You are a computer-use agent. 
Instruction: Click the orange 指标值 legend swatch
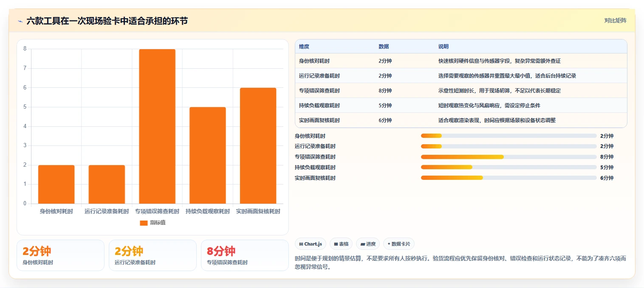click(x=144, y=223)
